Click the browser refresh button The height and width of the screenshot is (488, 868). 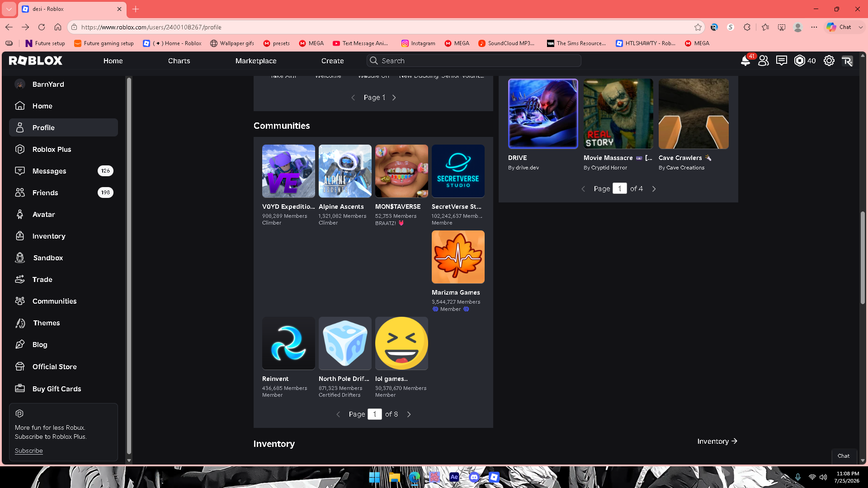(42, 27)
